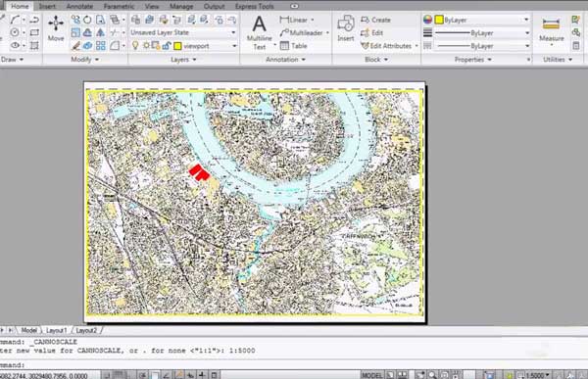The height and width of the screenshot is (379, 588).
Task: Select the Move tool
Action: pos(56,28)
